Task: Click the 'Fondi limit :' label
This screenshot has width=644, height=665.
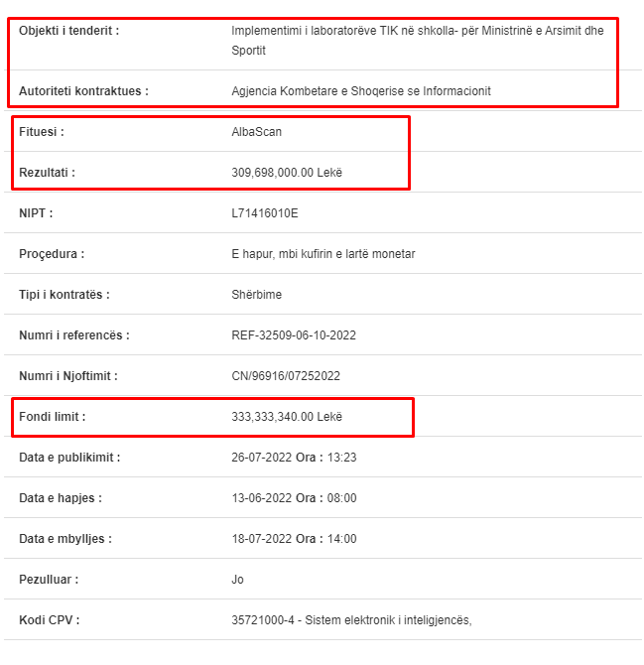Action: (x=53, y=417)
